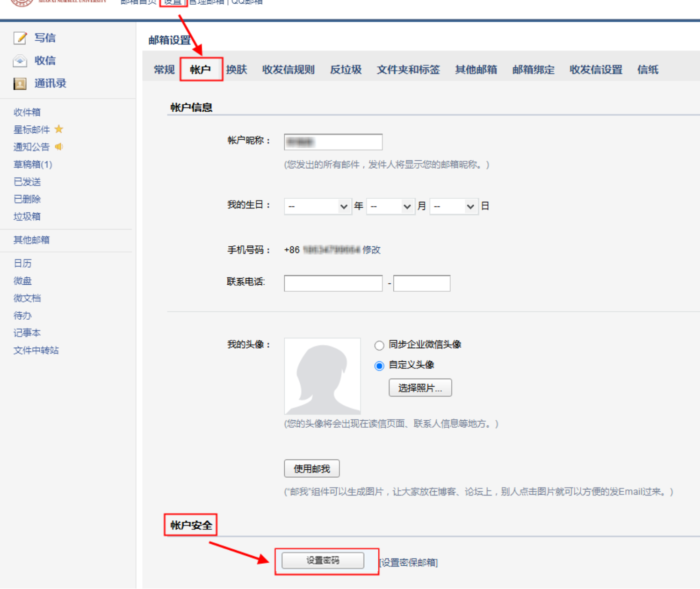Open the address book icon
The height and width of the screenshot is (589, 700).
pyautogui.click(x=20, y=84)
